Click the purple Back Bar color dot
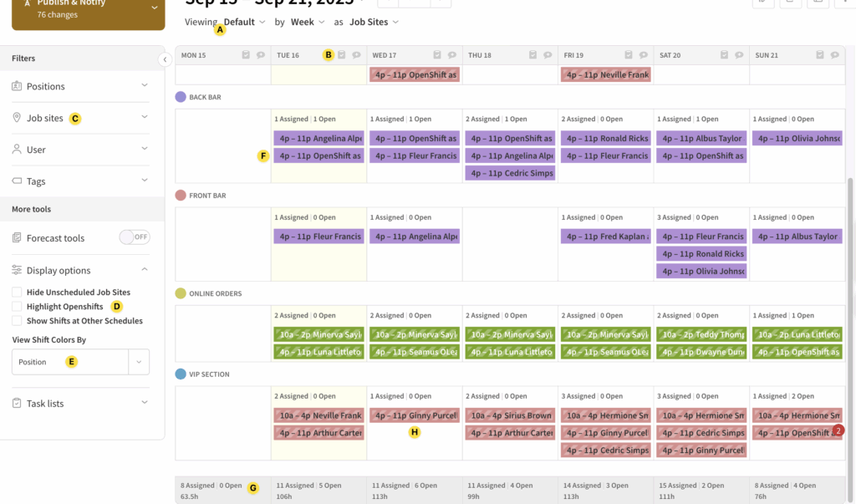 tap(181, 97)
